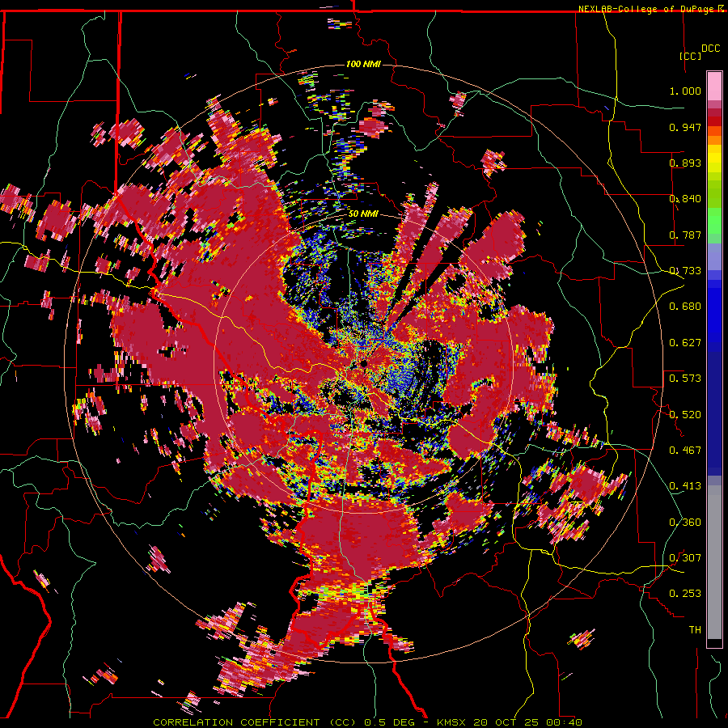The width and height of the screenshot is (728, 728).
Task: Select the 0.360 legend value
Action: click(x=685, y=523)
